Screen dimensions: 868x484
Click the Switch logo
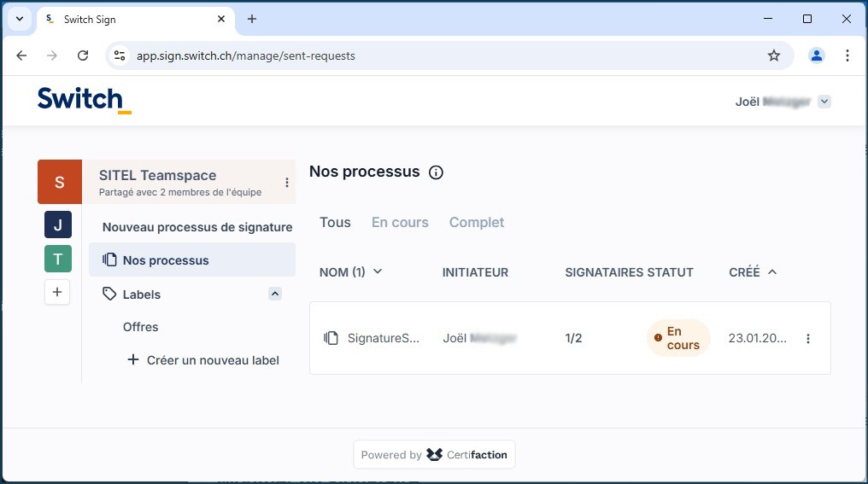[84, 100]
